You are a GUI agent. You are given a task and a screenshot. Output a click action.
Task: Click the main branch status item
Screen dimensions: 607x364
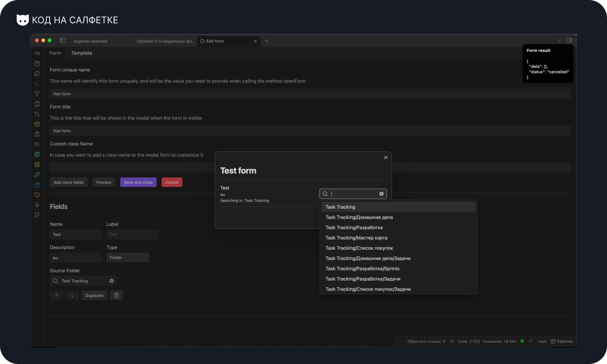(x=543, y=341)
